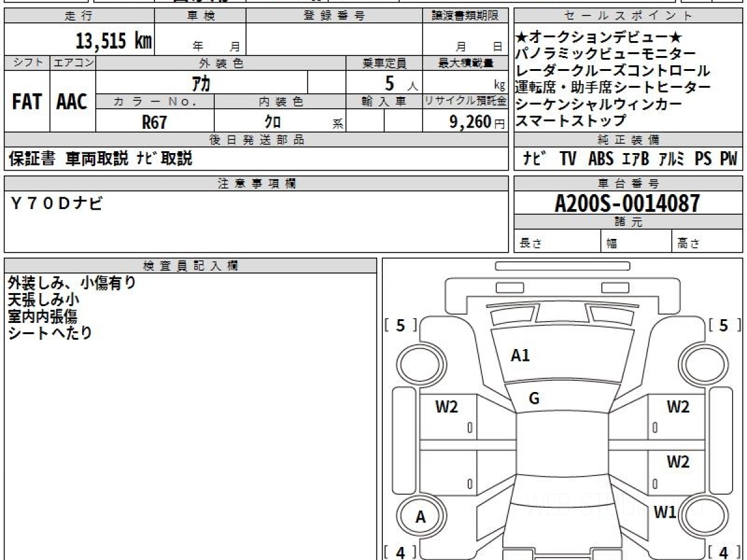Select the パノラミックビューモニター line
Viewport: 747px width, 560px height.
[606, 54]
